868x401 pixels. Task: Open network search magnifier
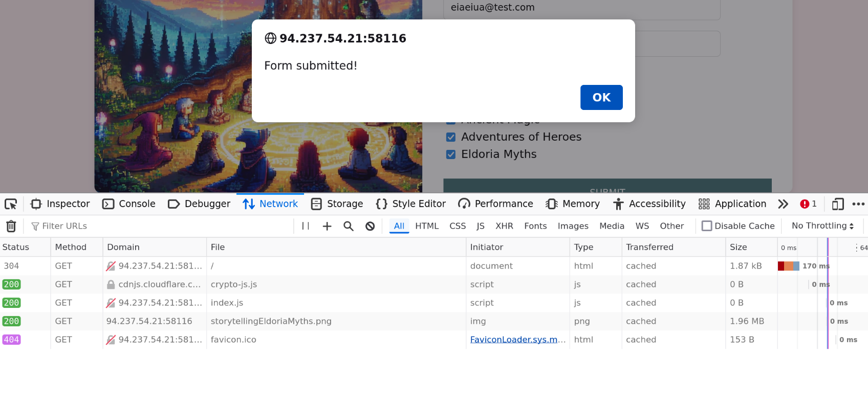(349, 226)
